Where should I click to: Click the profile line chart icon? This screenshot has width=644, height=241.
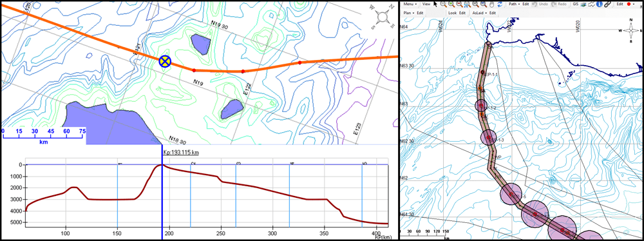[591, 4]
